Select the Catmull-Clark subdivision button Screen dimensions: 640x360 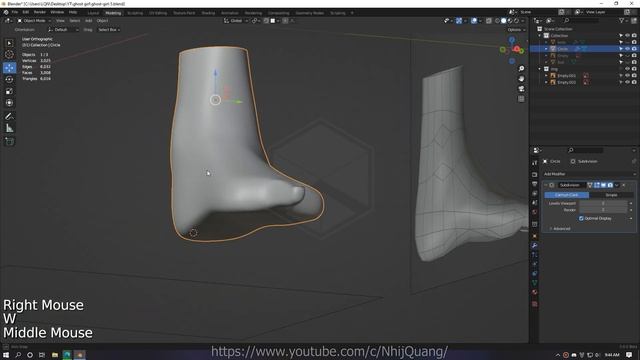(x=566, y=195)
